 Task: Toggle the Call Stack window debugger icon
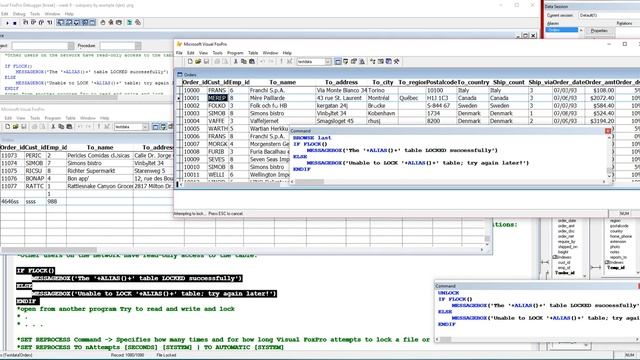[84, 23]
